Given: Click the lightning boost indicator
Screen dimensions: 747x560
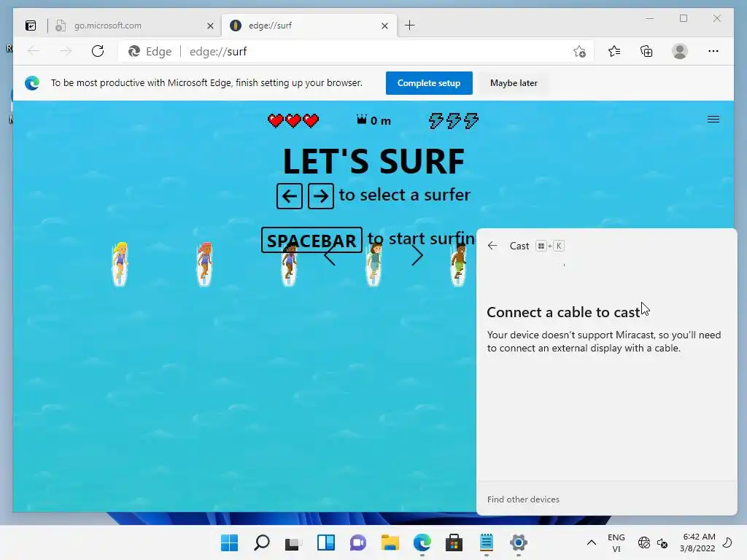Looking at the screenshot, I should 454,120.
